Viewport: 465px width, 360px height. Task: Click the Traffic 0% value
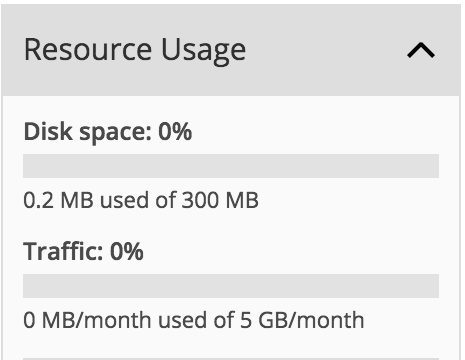(x=127, y=251)
